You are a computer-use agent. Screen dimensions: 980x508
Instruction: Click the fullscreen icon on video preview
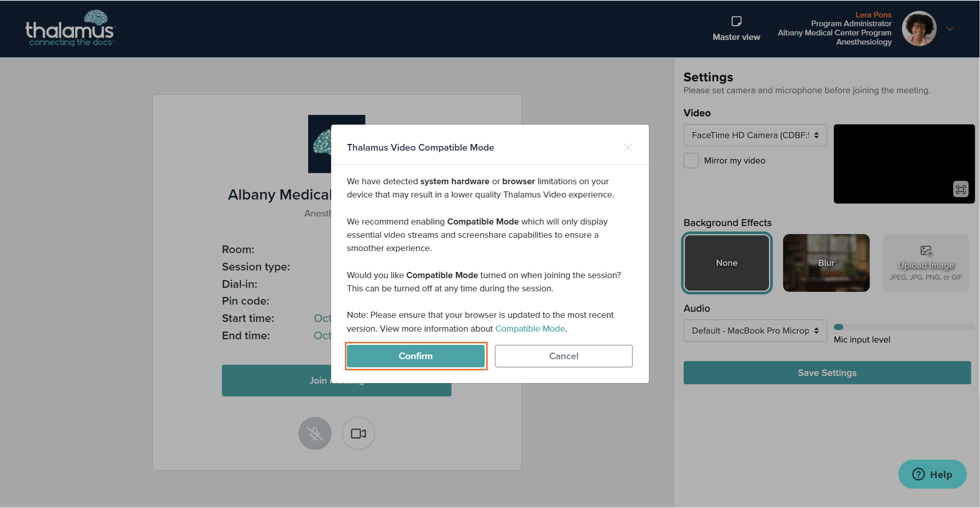960,189
